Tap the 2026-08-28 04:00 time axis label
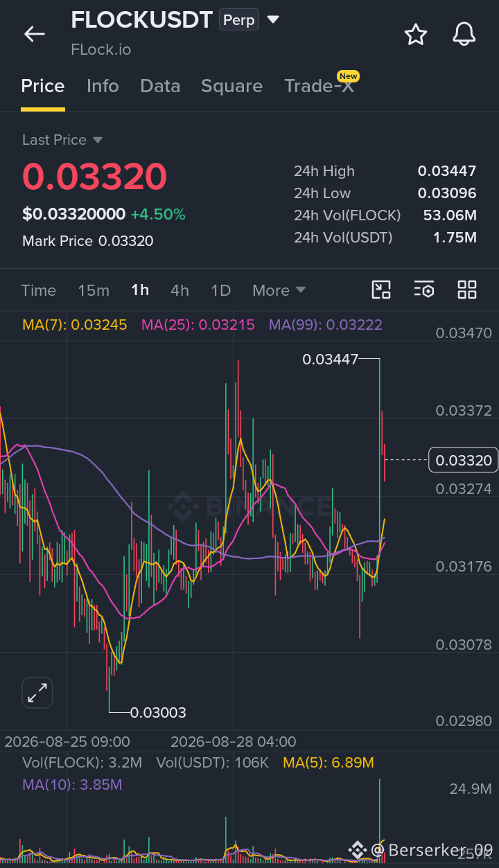499x868 pixels. pos(234,741)
